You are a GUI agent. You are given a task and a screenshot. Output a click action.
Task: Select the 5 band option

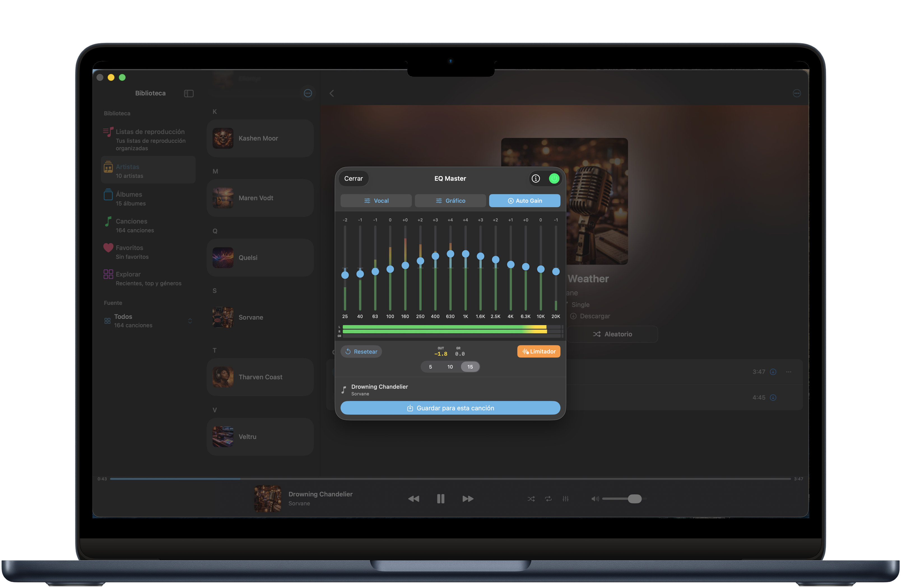[431, 367]
